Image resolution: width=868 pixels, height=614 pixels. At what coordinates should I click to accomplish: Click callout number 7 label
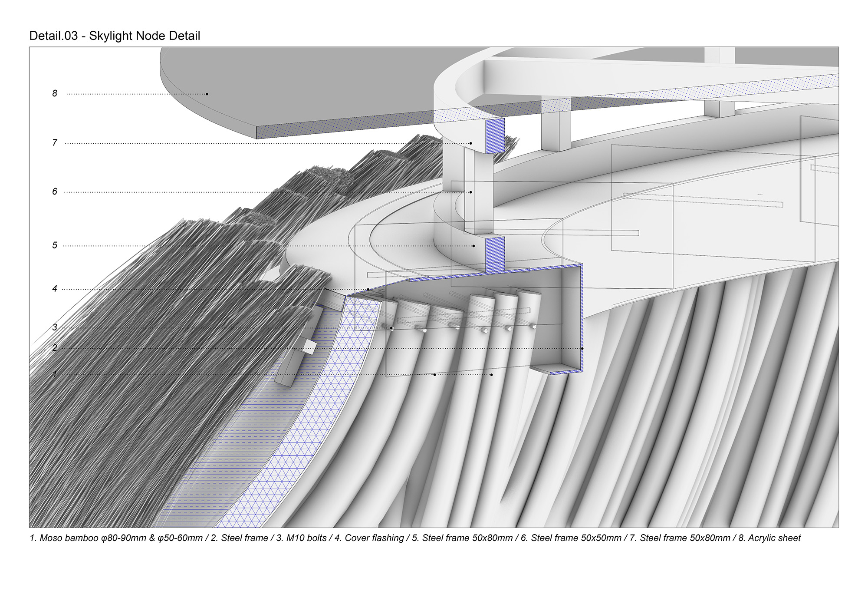click(55, 142)
